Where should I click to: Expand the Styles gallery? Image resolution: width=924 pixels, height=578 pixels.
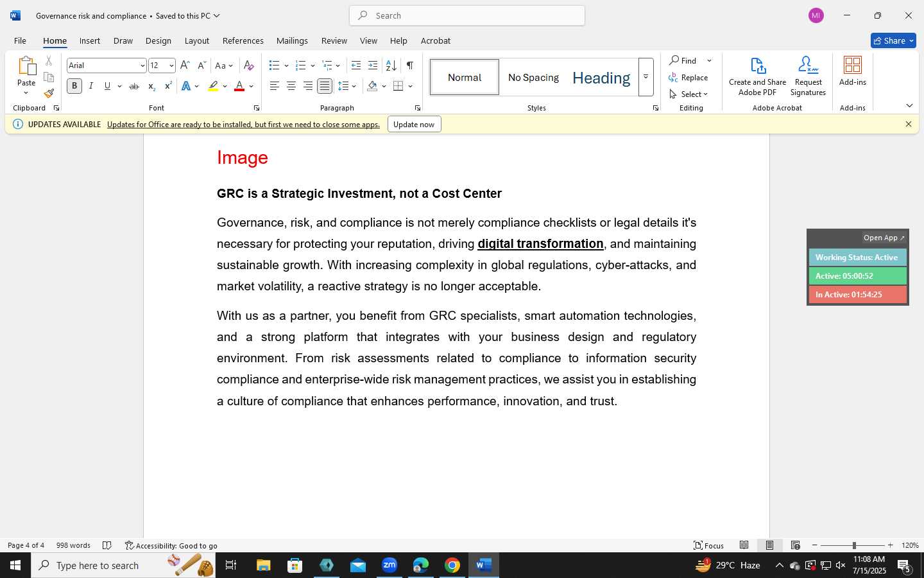pyautogui.click(x=646, y=77)
